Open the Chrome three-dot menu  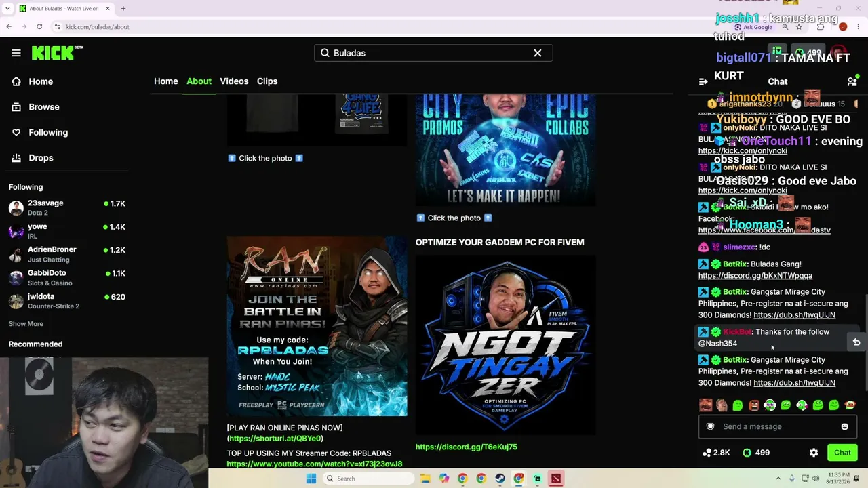(x=859, y=26)
